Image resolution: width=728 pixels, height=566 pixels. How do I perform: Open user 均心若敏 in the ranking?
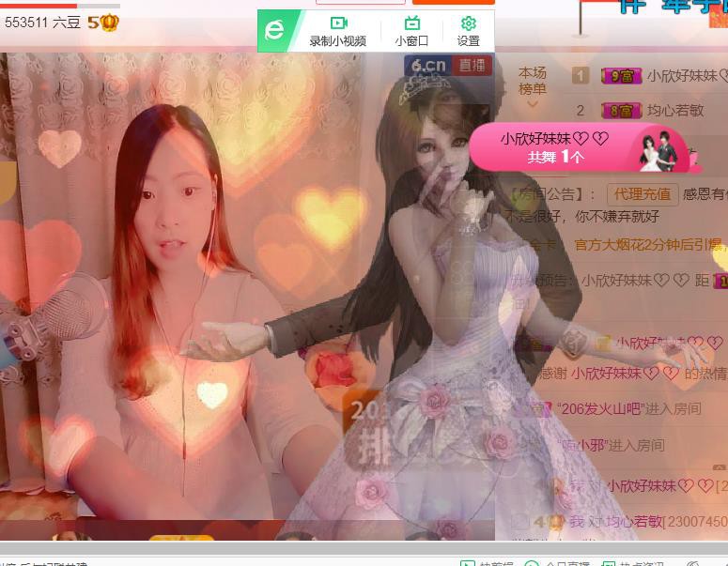(675, 111)
